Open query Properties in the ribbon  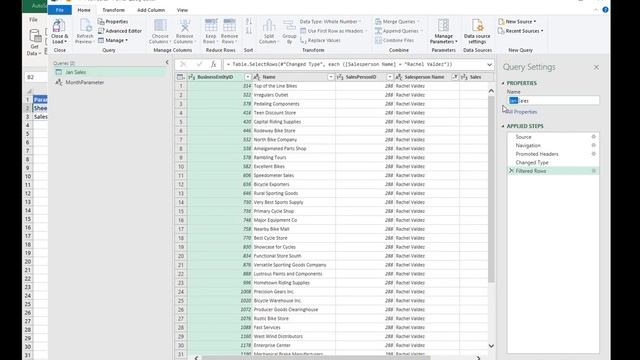coord(113,21)
